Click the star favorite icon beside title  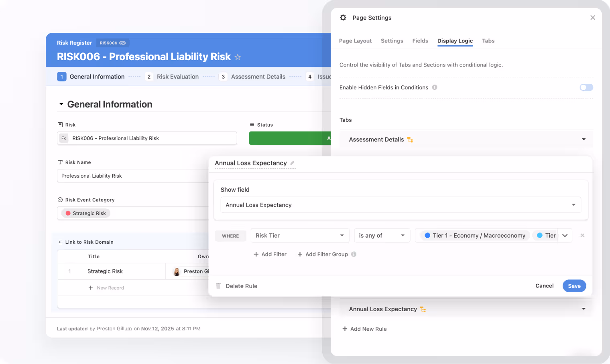coord(238,57)
